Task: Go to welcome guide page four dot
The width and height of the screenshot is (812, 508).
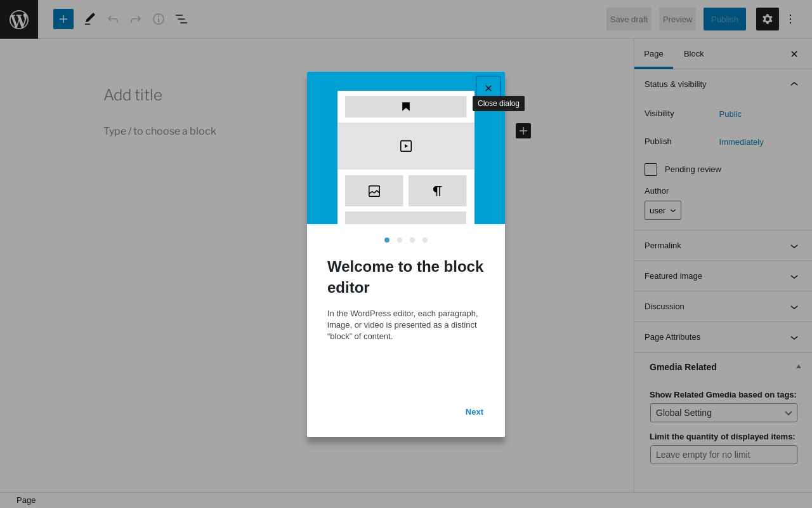Action: (425, 240)
